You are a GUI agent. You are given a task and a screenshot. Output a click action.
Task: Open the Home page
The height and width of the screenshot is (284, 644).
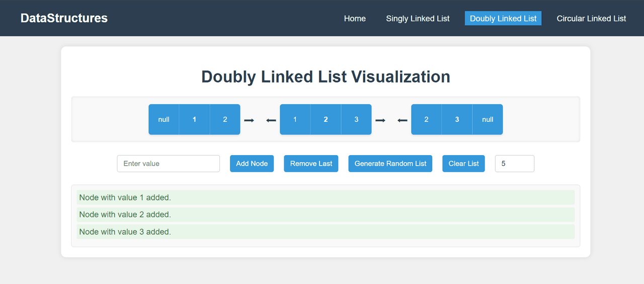[x=355, y=19]
